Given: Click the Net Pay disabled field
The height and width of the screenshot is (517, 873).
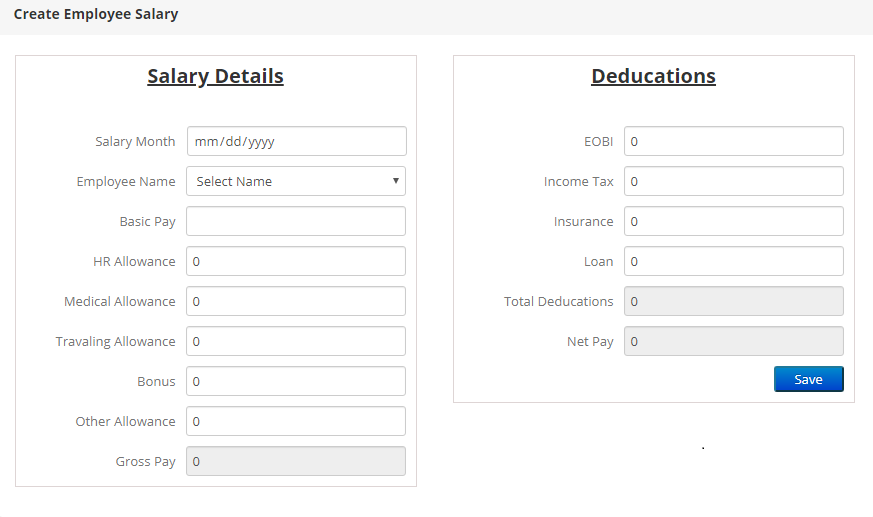Looking at the screenshot, I should coord(733,341).
